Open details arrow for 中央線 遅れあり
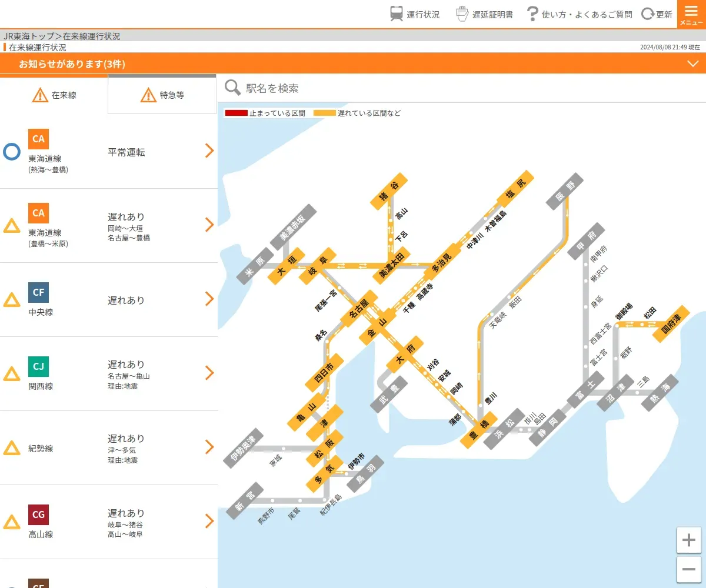 tap(209, 299)
